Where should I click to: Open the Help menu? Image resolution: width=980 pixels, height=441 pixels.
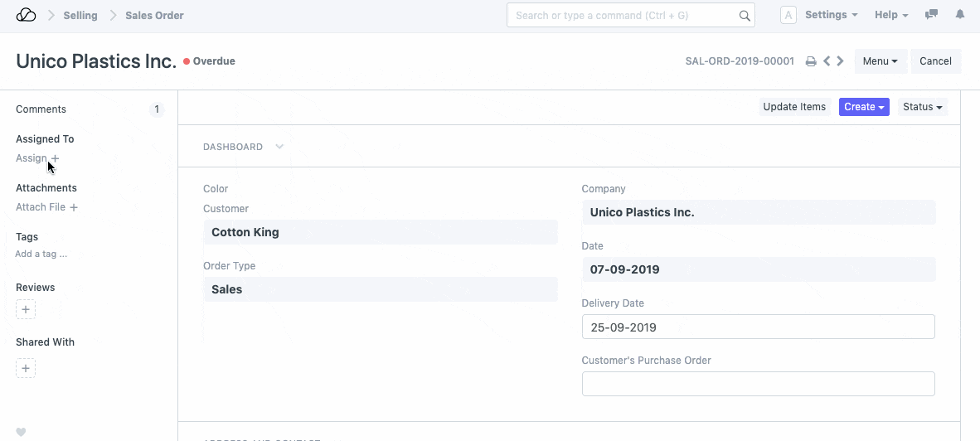point(891,15)
